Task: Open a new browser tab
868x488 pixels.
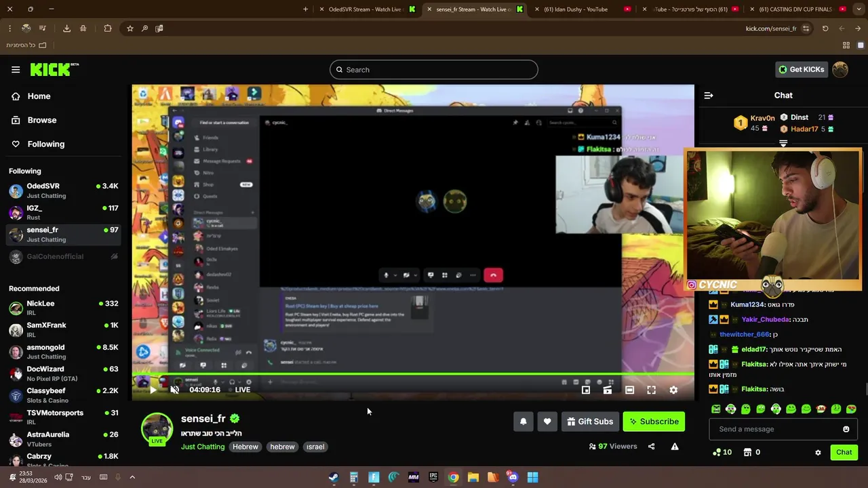Action: pyautogui.click(x=305, y=9)
